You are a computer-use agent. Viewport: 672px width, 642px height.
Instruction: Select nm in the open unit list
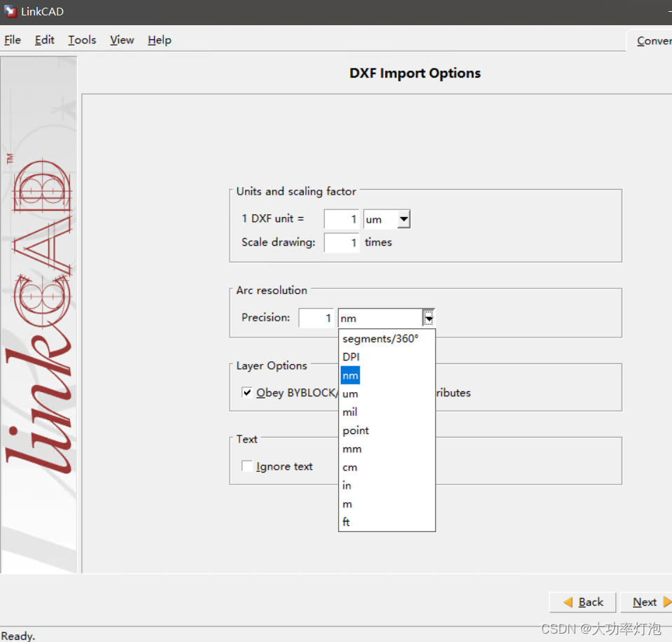[x=386, y=375]
